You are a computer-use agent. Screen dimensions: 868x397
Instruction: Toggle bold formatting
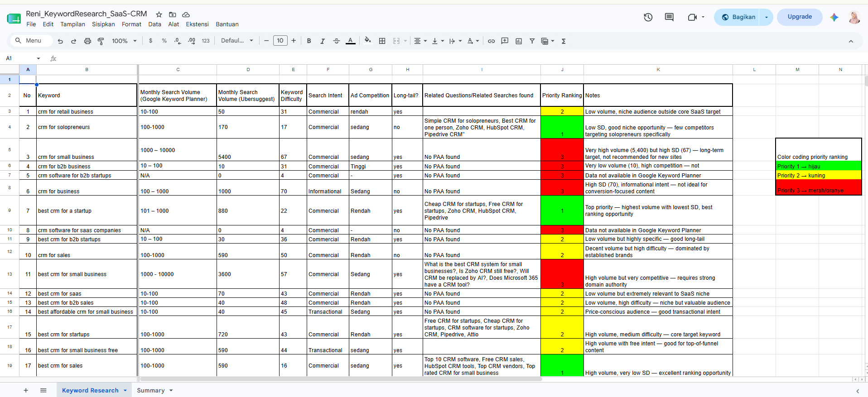(x=309, y=41)
